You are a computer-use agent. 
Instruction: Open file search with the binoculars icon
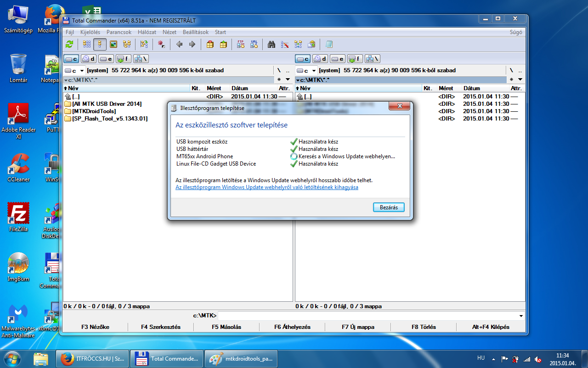[271, 44]
